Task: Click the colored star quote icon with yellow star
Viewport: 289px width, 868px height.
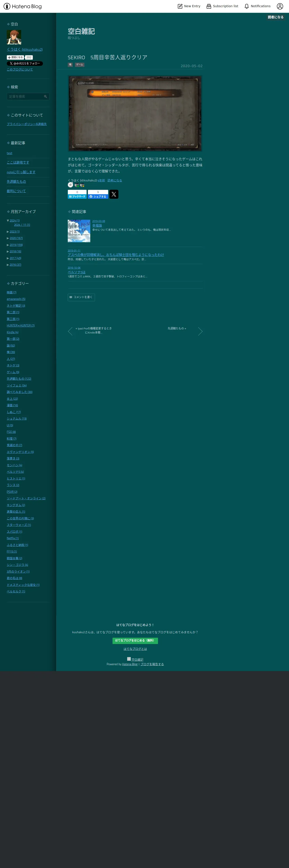Action: (82, 185)
